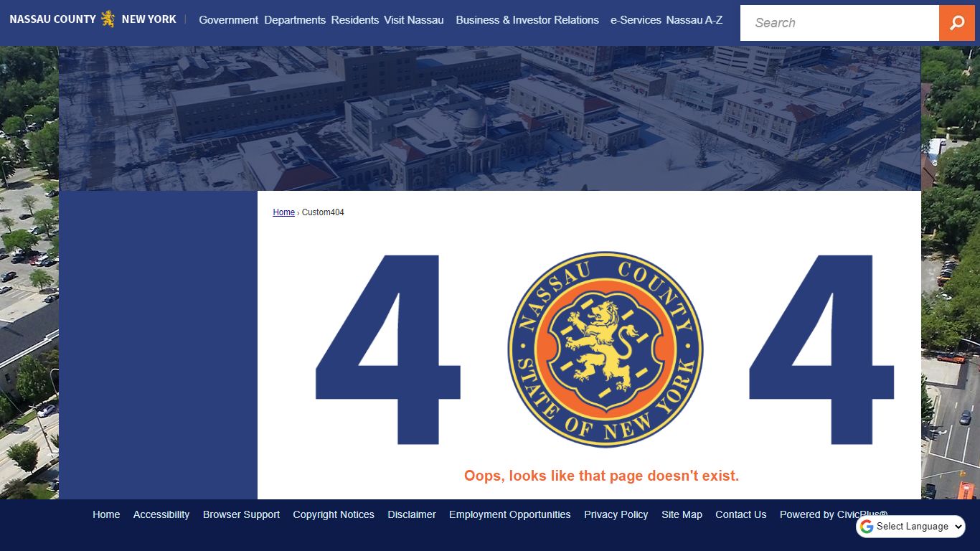Viewport: 980px width, 551px height.
Task: Open the Residents menu
Action: click(355, 20)
